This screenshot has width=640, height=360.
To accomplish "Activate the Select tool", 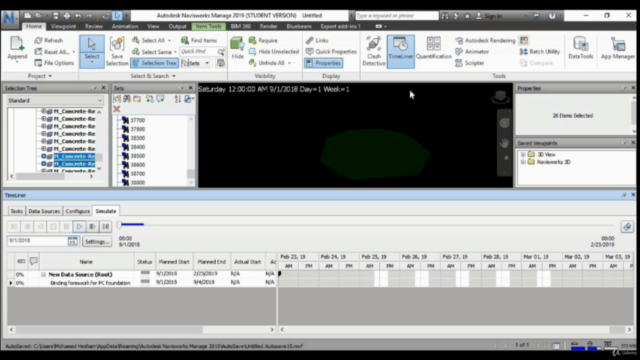I will 92,51.
